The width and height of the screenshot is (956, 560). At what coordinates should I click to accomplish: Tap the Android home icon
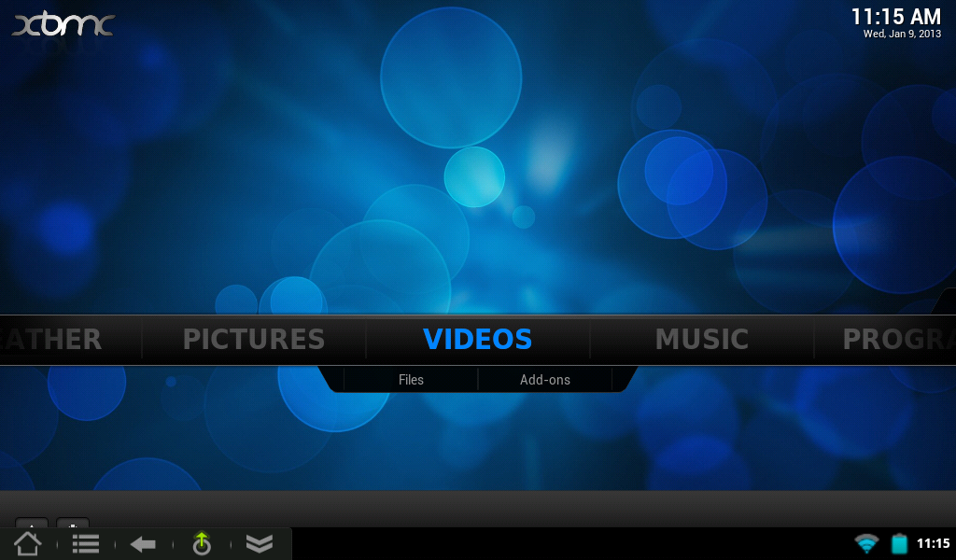[x=27, y=543]
